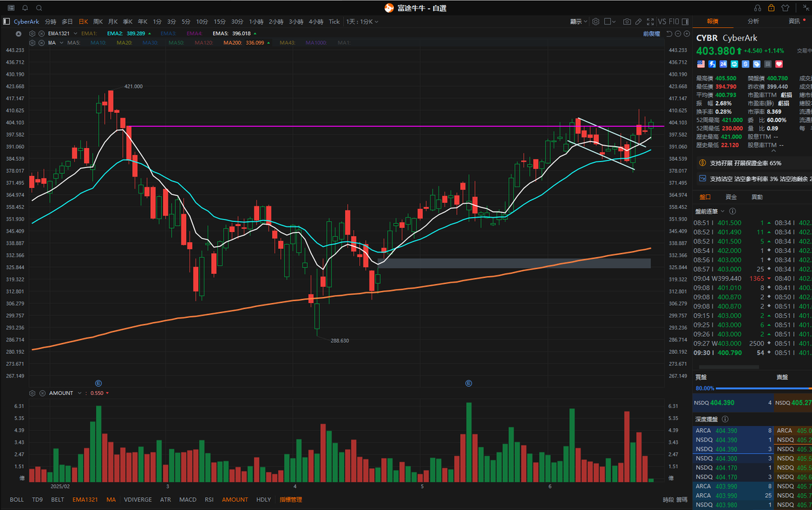This screenshot has height=510, width=812.
Task: Toggle RSI indicator
Action: pos(209,499)
